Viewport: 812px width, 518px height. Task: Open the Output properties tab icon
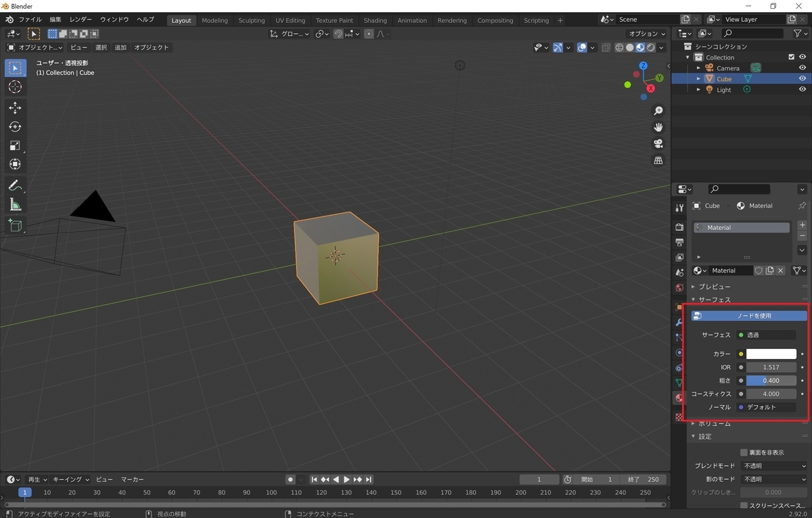(679, 242)
